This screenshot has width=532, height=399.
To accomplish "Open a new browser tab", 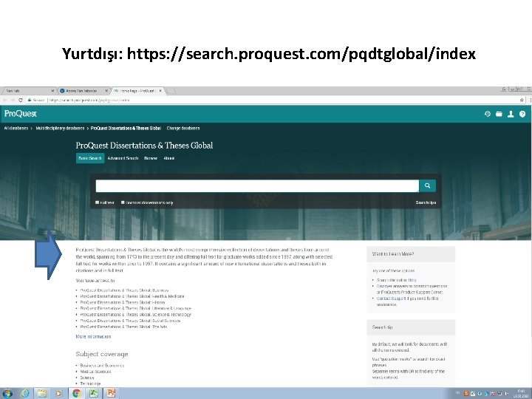I will click(171, 91).
